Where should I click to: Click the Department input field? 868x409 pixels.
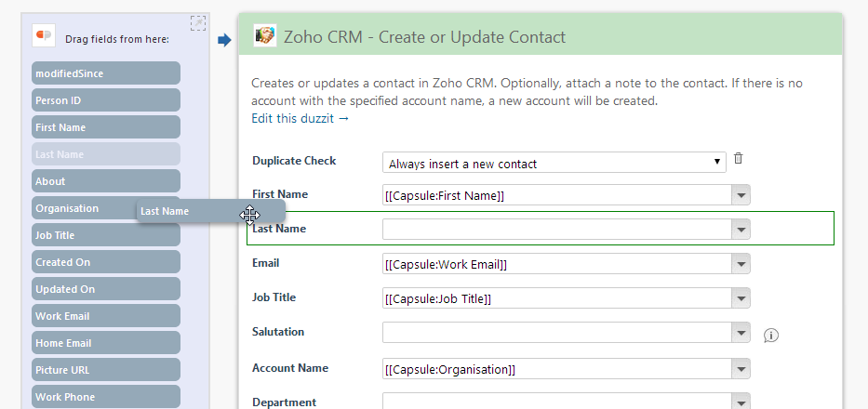[x=557, y=402]
